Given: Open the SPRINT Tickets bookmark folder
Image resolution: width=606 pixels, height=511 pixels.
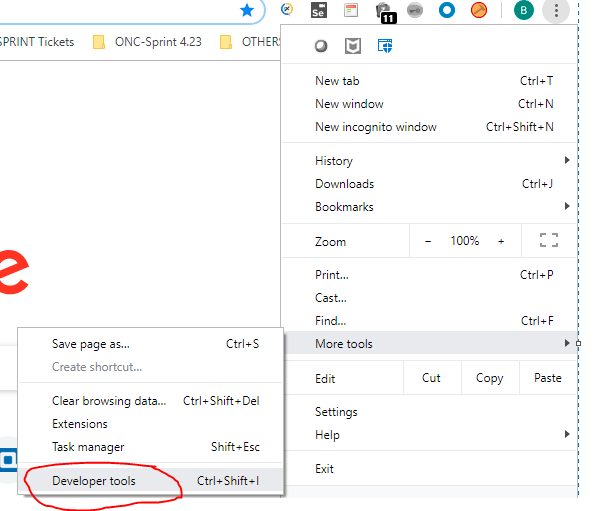Looking at the screenshot, I should [37, 42].
